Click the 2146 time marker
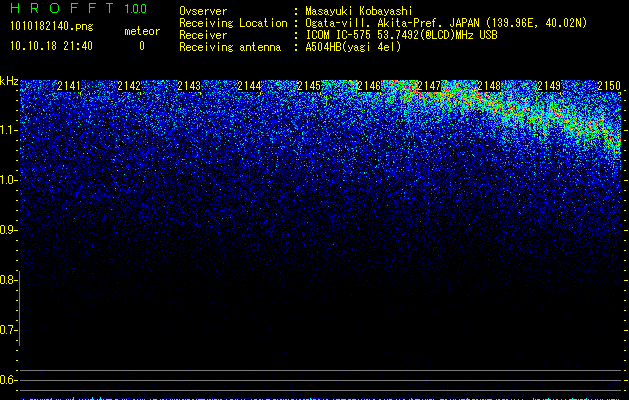Viewport: 629px width, 400px height. (369, 86)
